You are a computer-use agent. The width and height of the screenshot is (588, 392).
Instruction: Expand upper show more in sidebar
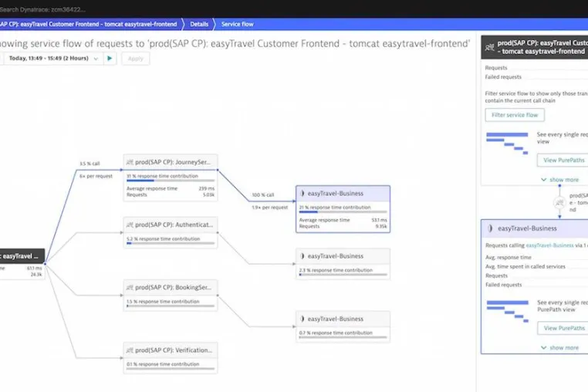click(x=559, y=180)
